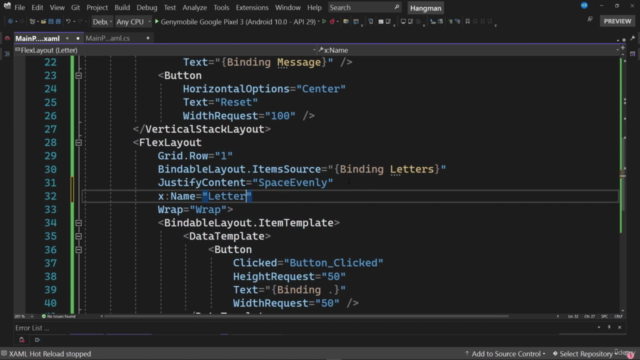
Task: Open the editor zoom percentage dropdown
Action: click(x=24, y=316)
